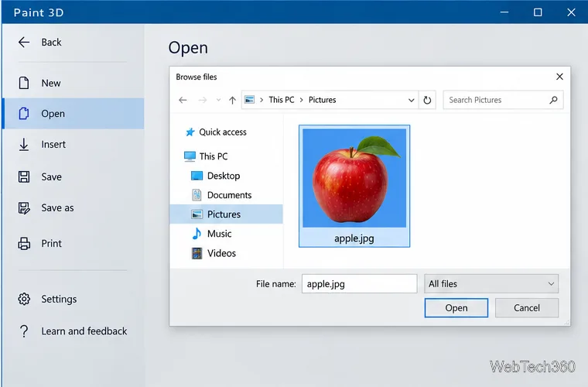This screenshot has width=588, height=387.
Task: Click the Settings gear icon
Action: [24, 299]
